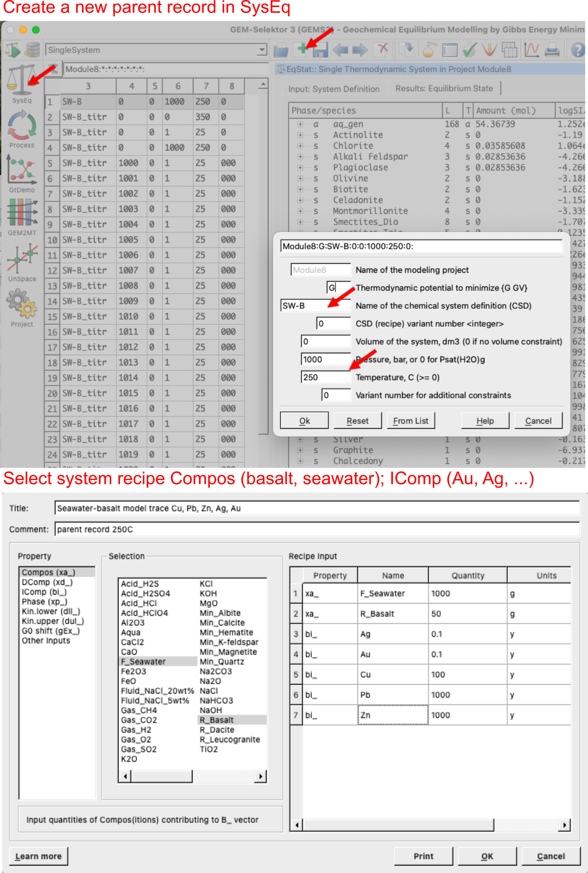The width and height of the screenshot is (588, 873).
Task: Expand the Plagioclase phase row
Action: click(300, 167)
